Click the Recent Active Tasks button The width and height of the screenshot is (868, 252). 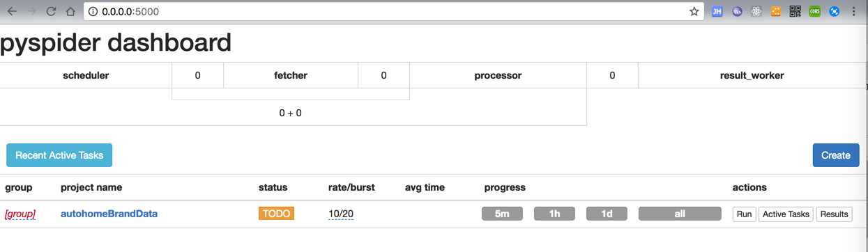[59, 155]
